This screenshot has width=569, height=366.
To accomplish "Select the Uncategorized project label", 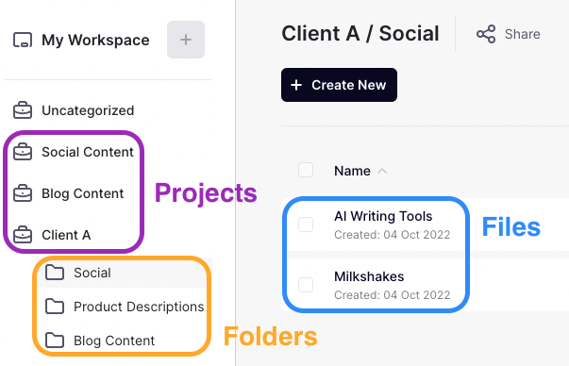I will click(x=88, y=110).
